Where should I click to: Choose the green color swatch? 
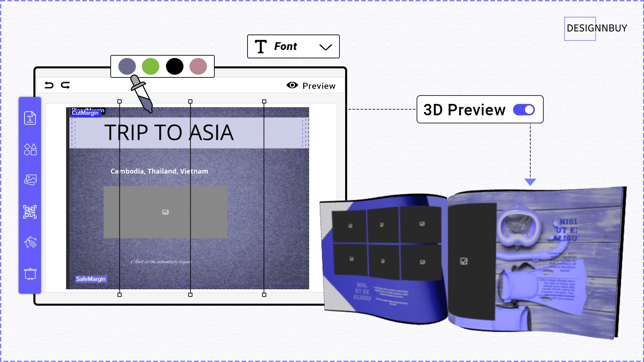[x=151, y=66]
